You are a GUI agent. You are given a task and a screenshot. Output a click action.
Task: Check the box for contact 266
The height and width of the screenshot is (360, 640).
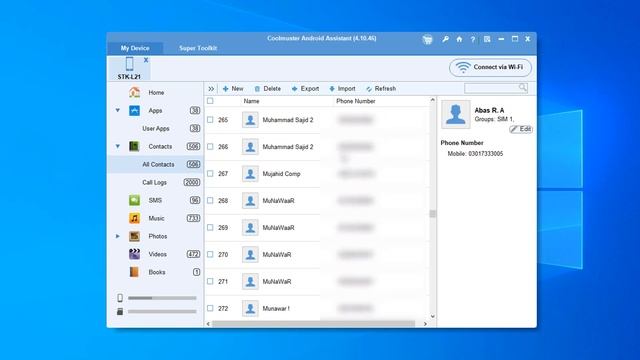tap(210, 147)
